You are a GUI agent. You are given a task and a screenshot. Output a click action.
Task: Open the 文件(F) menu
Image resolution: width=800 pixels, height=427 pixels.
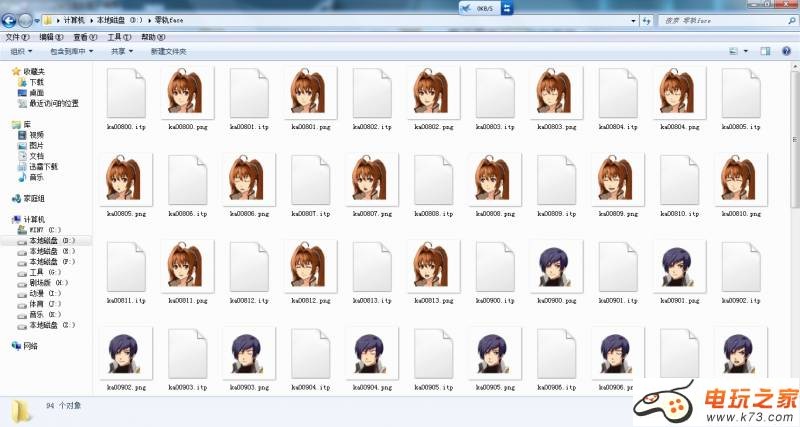[14, 37]
